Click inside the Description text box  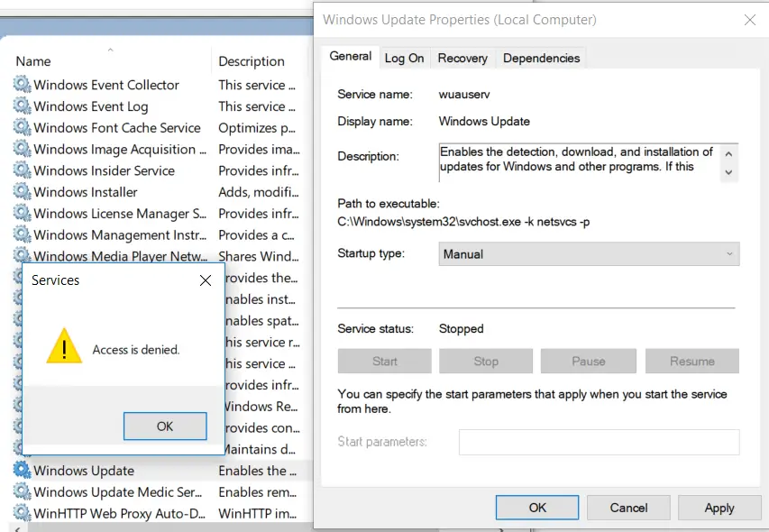coord(579,162)
